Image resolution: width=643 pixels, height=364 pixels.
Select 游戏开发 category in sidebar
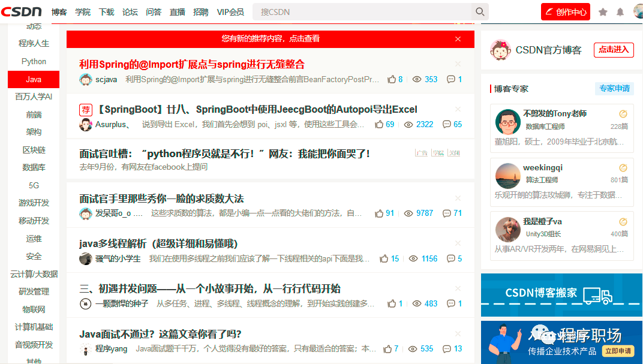[x=34, y=203]
